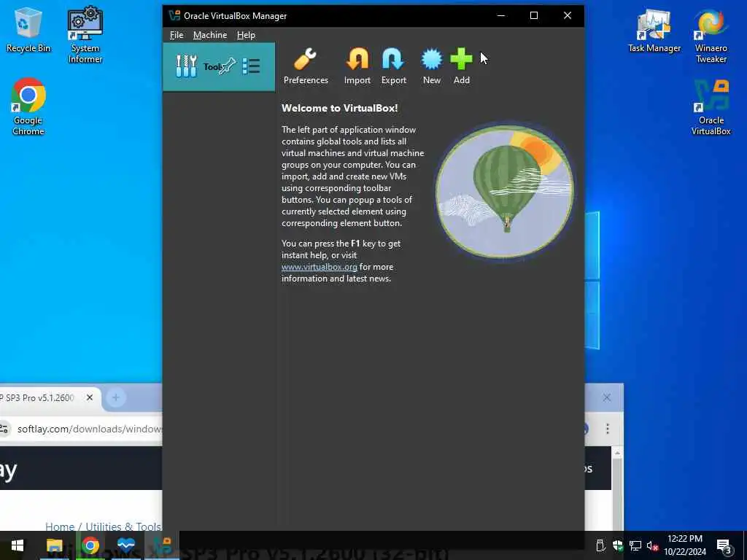Image resolution: width=747 pixels, height=560 pixels.
Task: Click the Export appliance button
Action: tap(393, 66)
